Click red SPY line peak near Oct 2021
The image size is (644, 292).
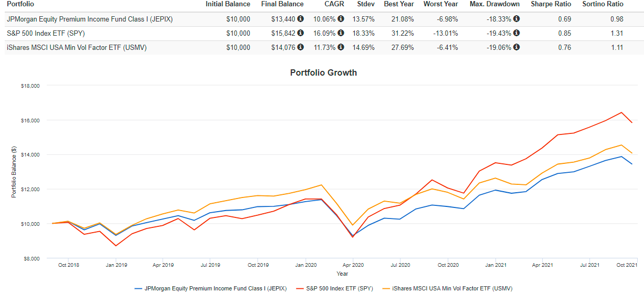coord(621,112)
